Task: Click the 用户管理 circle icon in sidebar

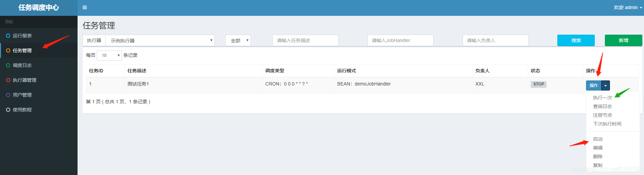Action: pos(8,95)
